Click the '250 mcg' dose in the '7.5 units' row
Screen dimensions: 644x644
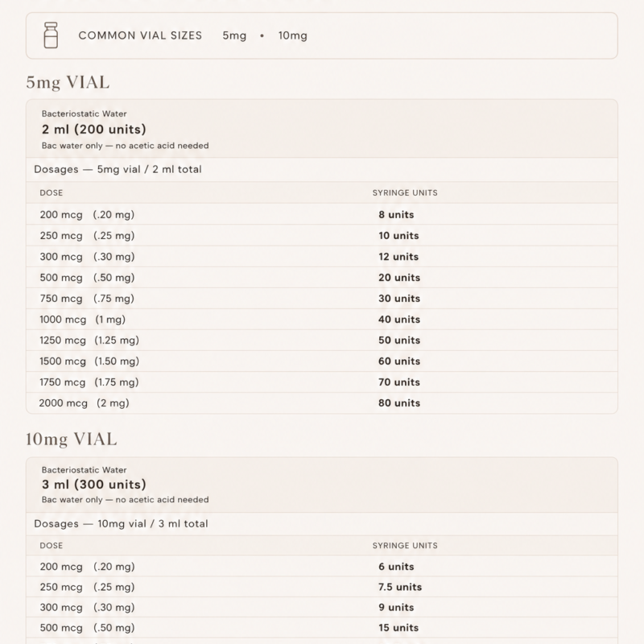click(61, 588)
